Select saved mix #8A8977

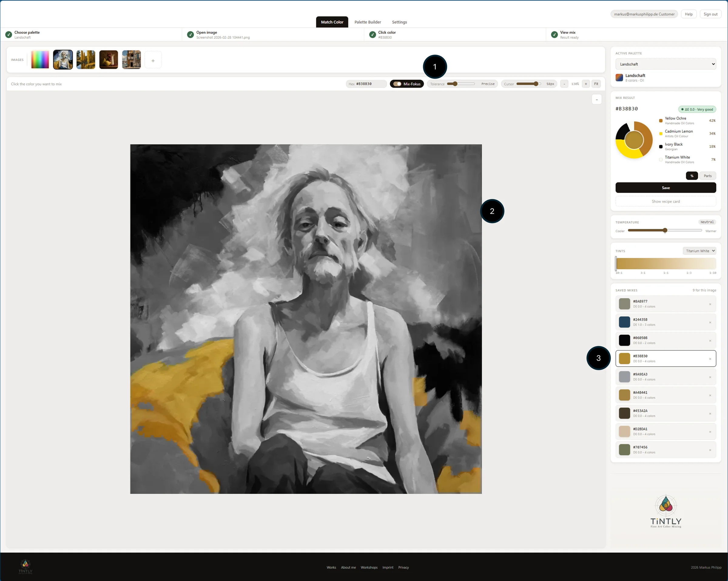[666, 304]
